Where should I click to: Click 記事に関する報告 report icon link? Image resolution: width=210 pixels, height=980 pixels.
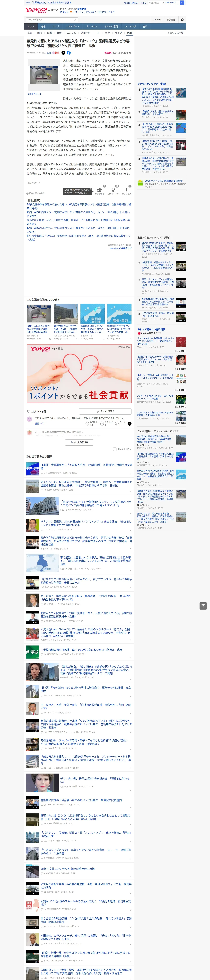coord(36,193)
